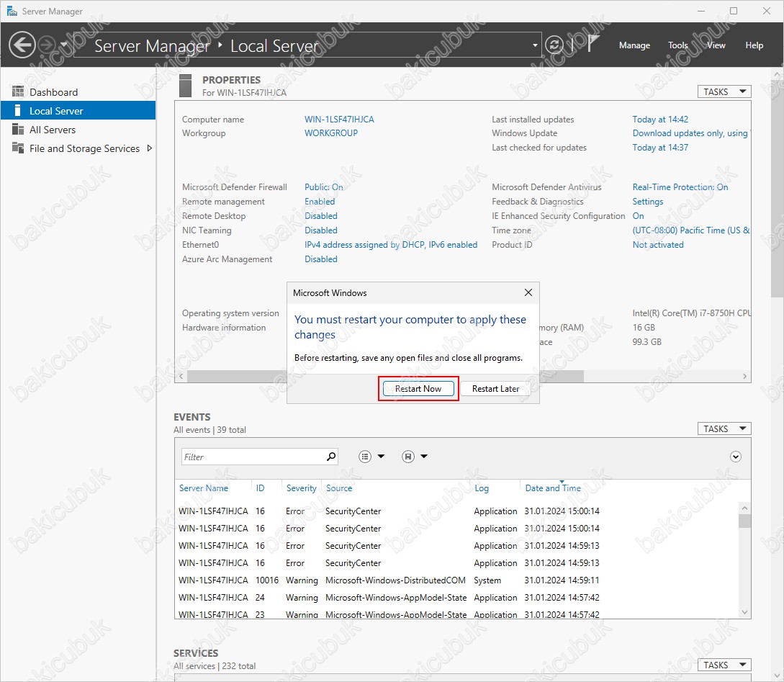Click the Pacific Time zone link

(691, 230)
